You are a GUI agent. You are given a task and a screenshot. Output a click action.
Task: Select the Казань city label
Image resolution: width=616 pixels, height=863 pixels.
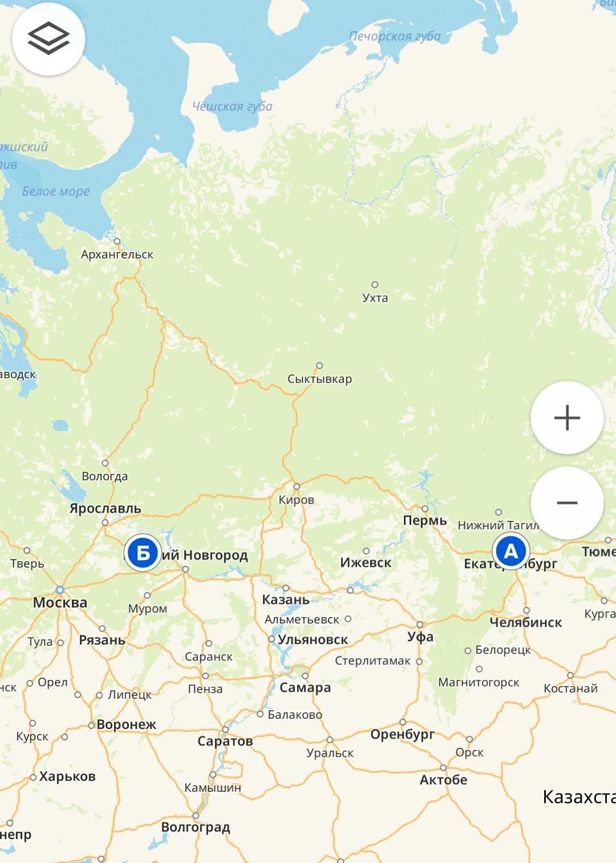click(x=286, y=599)
